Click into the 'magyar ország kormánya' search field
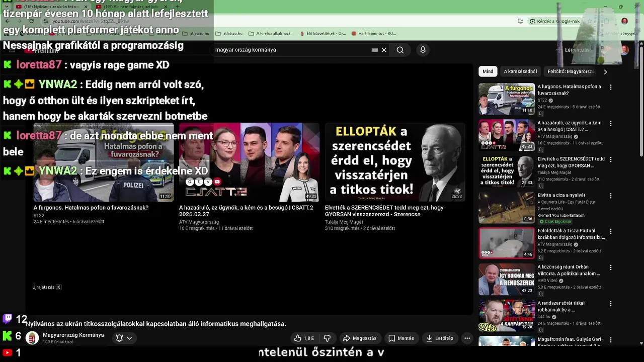Screen dimensions: 644x362 coord(292,50)
